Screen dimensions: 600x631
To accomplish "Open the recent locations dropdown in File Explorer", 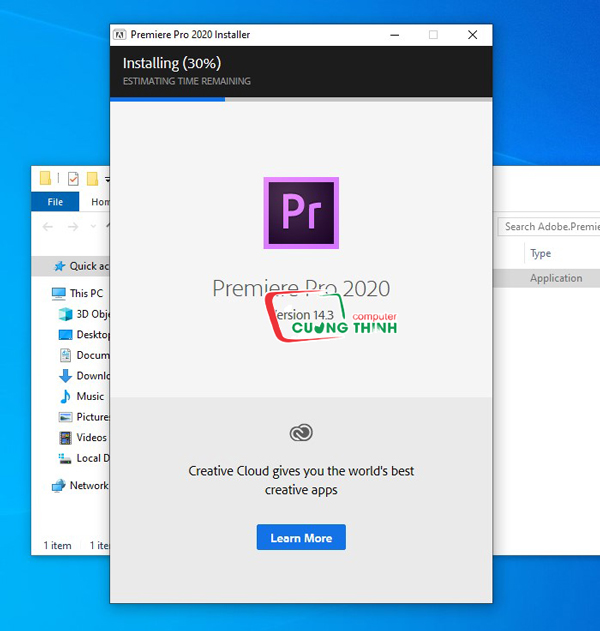I will click(93, 227).
